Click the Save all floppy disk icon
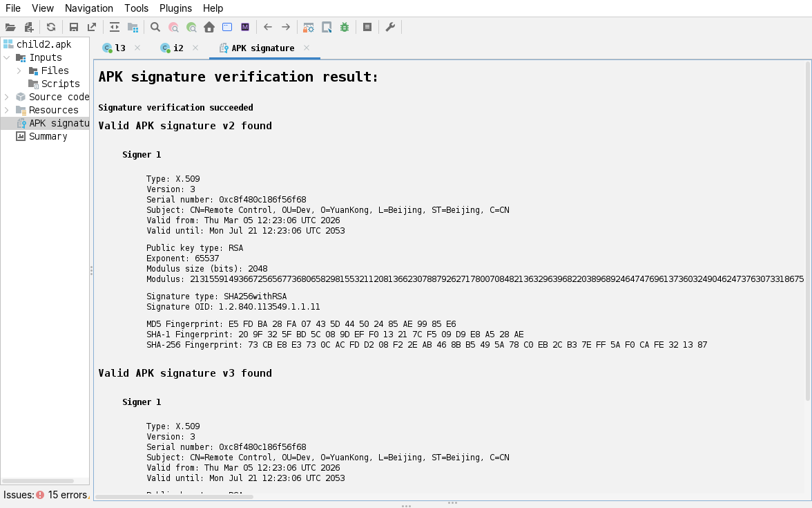Image resolution: width=812 pixels, height=508 pixels. pyautogui.click(x=73, y=28)
